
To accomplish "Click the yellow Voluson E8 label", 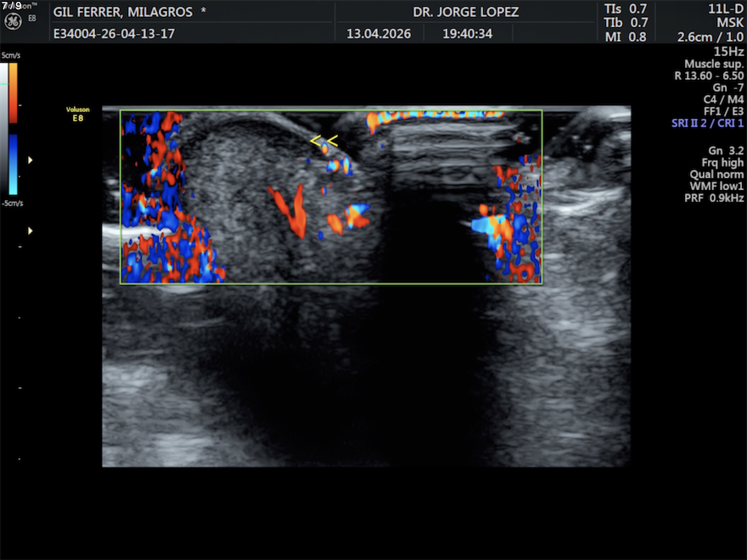I will tap(78, 114).
